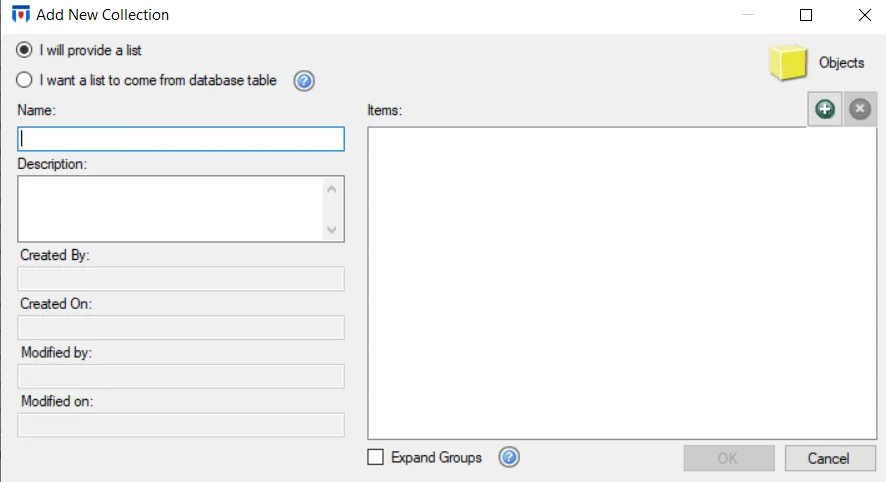The height and width of the screenshot is (482, 886).
Task: Select "I will provide a list" option
Action: tap(79, 50)
